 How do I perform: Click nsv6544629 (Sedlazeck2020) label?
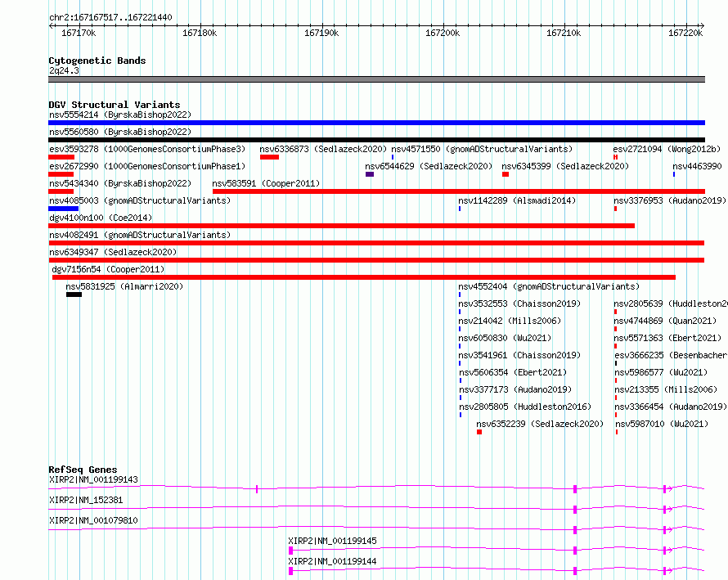429,166
